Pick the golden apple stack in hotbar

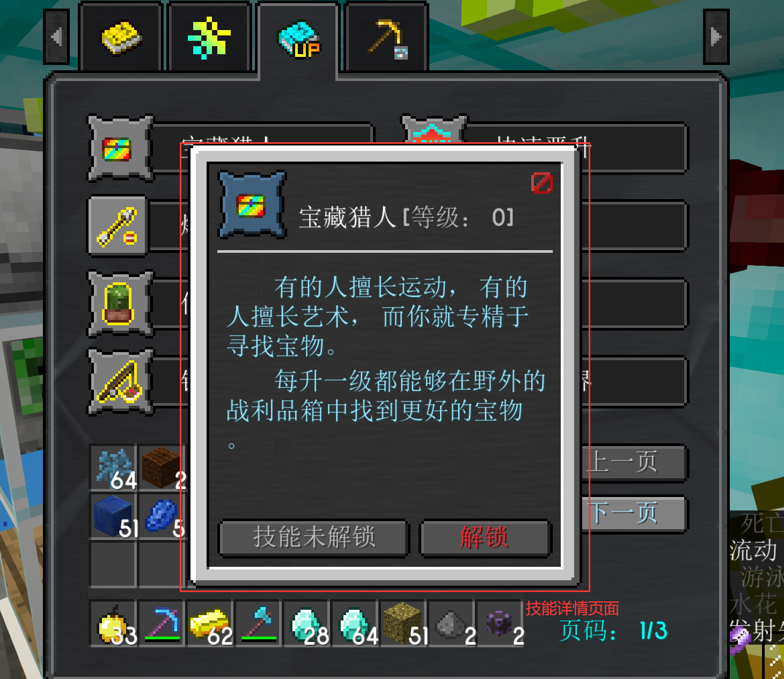[x=113, y=624]
